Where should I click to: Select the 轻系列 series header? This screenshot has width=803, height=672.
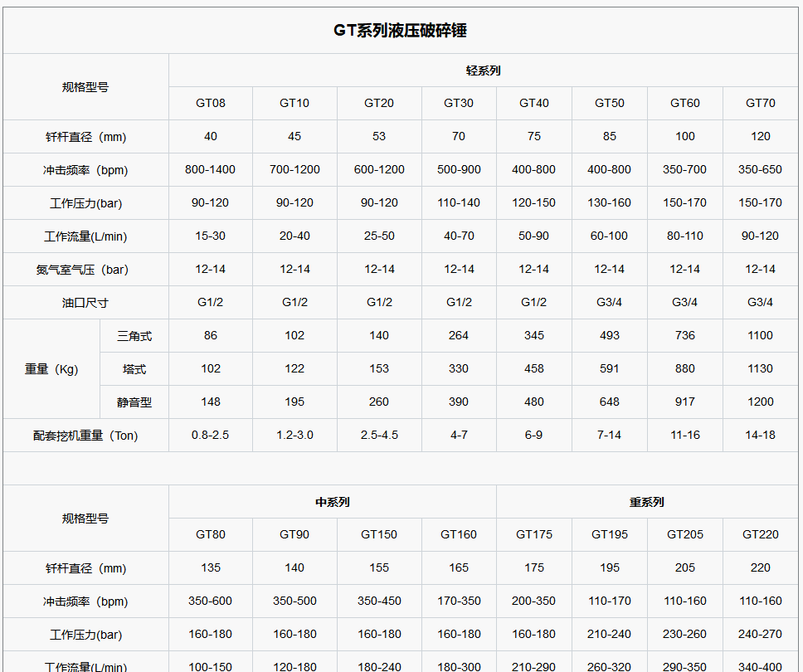click(x=484, y=71)
